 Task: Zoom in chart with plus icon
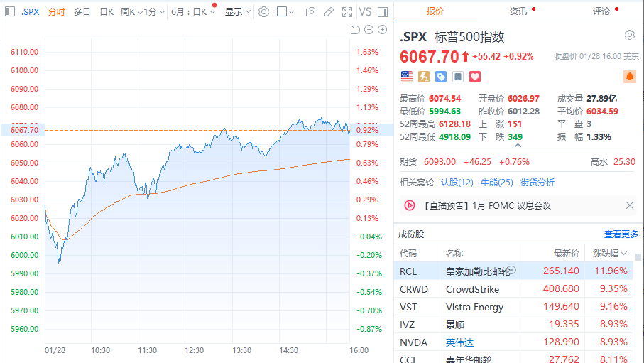coord(382,29)
